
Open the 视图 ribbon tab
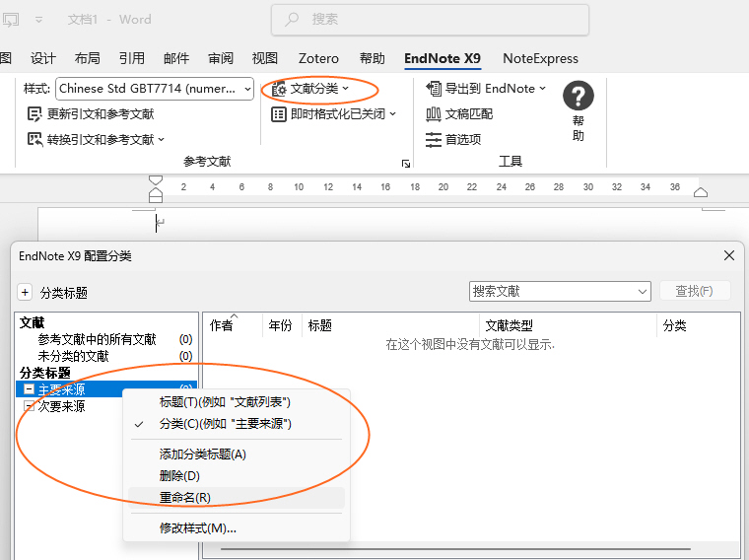point(265,58)
